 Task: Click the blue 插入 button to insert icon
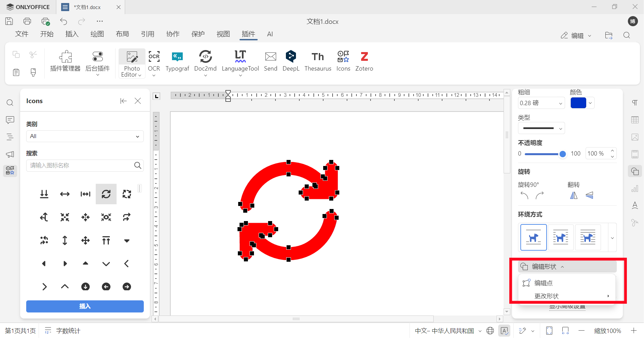pyautogui.click(x=85, y=306)
